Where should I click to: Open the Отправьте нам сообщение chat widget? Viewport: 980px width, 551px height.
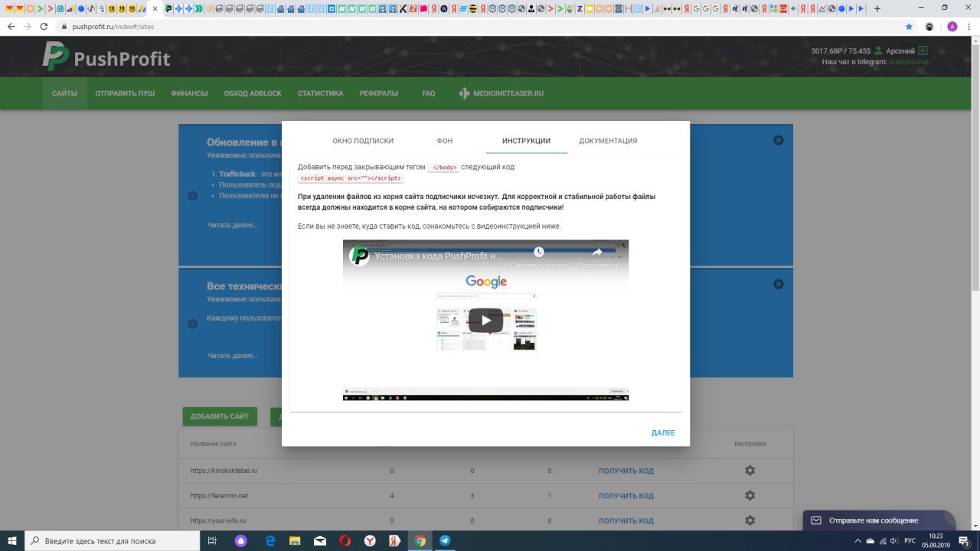click(879, 520)
